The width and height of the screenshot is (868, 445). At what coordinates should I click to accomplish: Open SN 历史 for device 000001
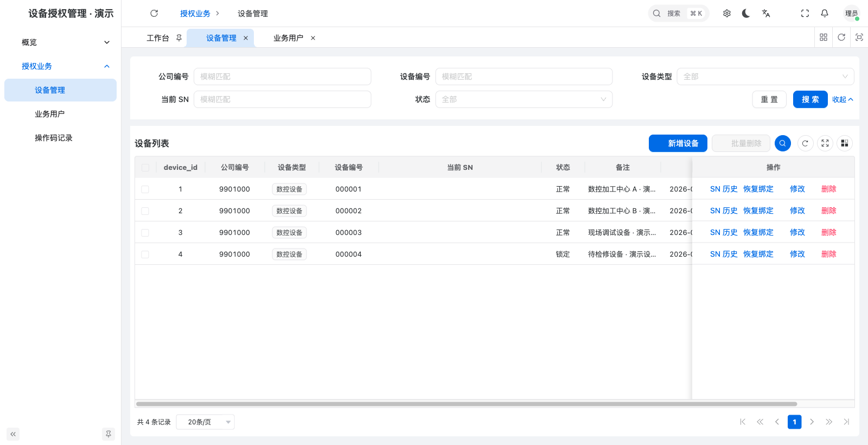pyautogui.click(x=724, y=189)
